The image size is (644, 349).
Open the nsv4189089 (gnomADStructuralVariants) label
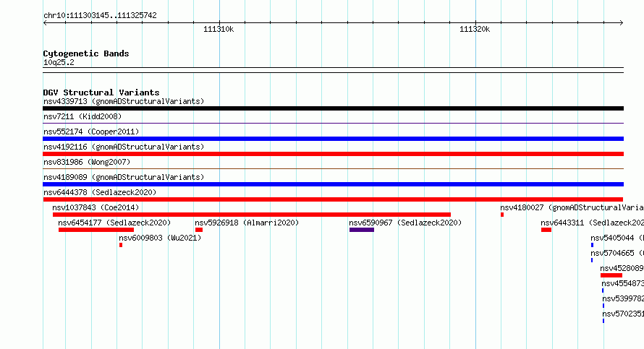(x=124, y=177)
